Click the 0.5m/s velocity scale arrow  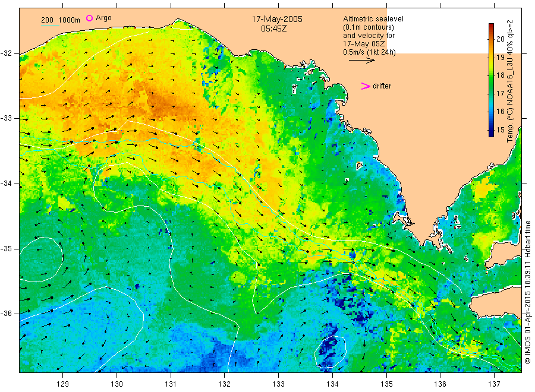(361, 61)
